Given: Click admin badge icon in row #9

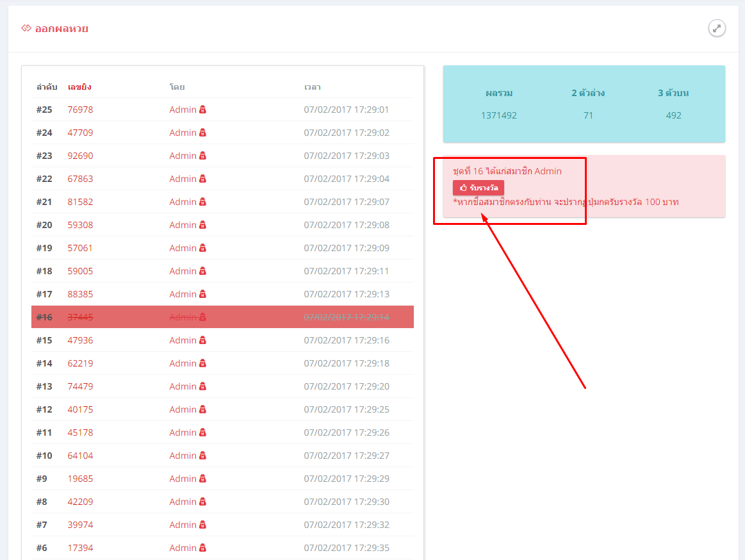Looking at the screenshot, I should (x=202, y=479).
